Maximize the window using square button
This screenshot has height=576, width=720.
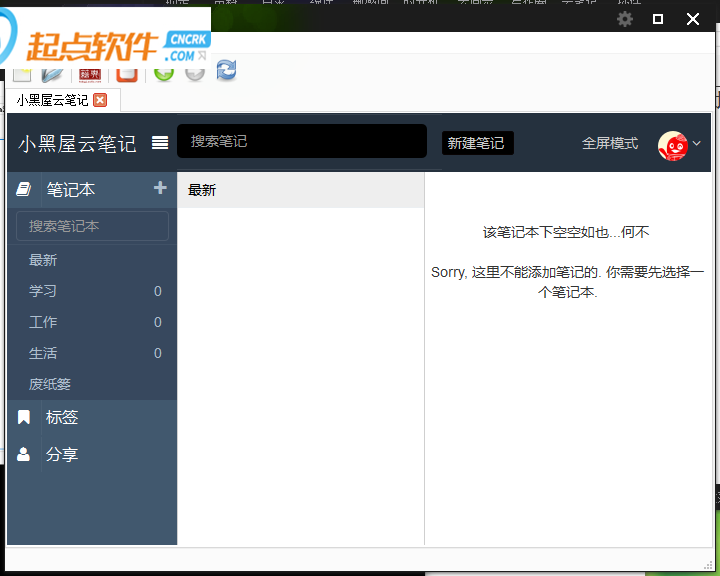click(x=658, y=19)
